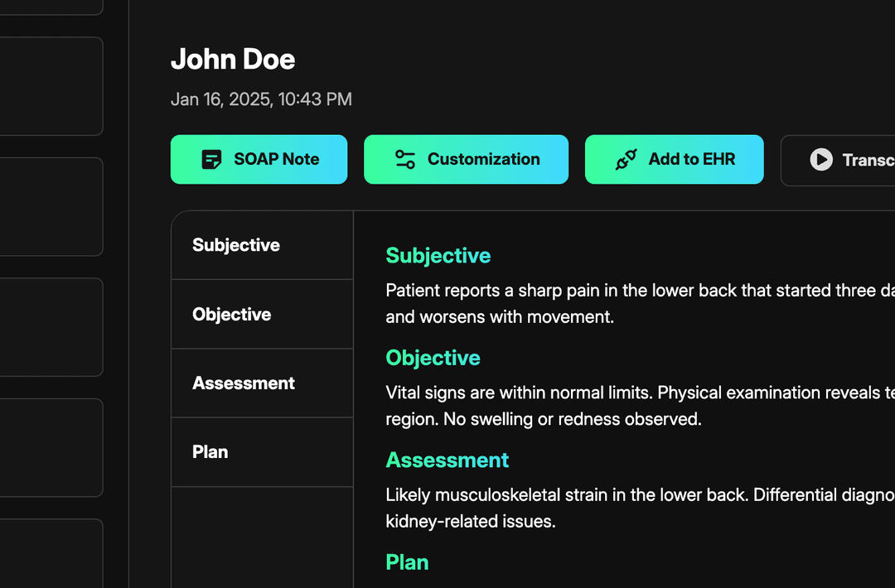Click the green Subjective section heading
This screenshot has height=588, width=895.
(438, 256)
